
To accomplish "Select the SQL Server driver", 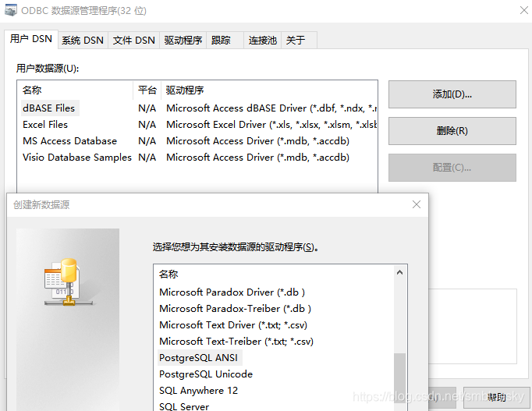I will tap(184, 406).
